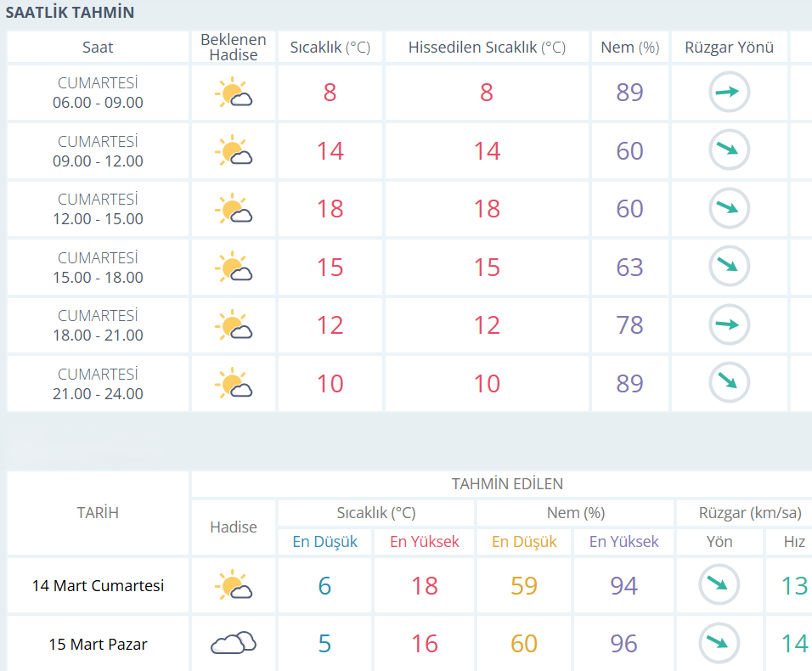The height and width of the screenshot is (671, 812).
Task: Click the CUMARTESİ 15.00 - 18.00 time cell
Action: pyautogui.click(x=98, y=268)
